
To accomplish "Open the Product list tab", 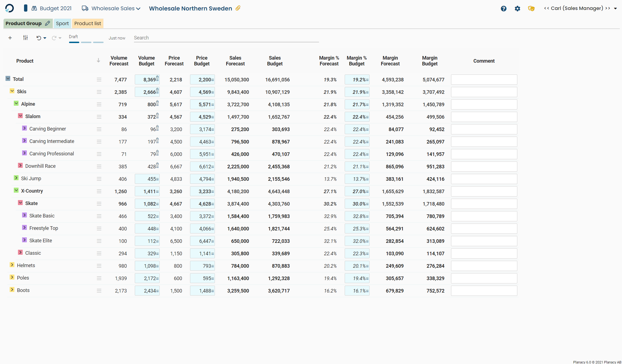I will [x=88, y=23].
